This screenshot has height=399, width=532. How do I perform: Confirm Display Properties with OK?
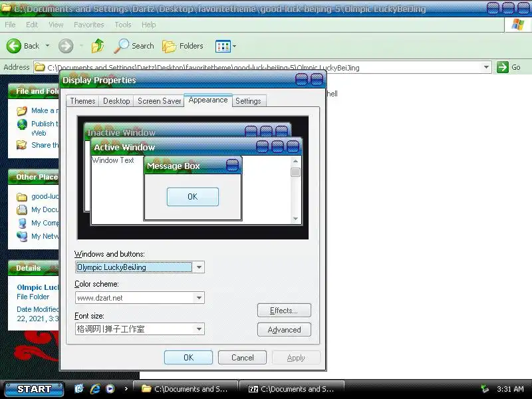pos(188,358)
